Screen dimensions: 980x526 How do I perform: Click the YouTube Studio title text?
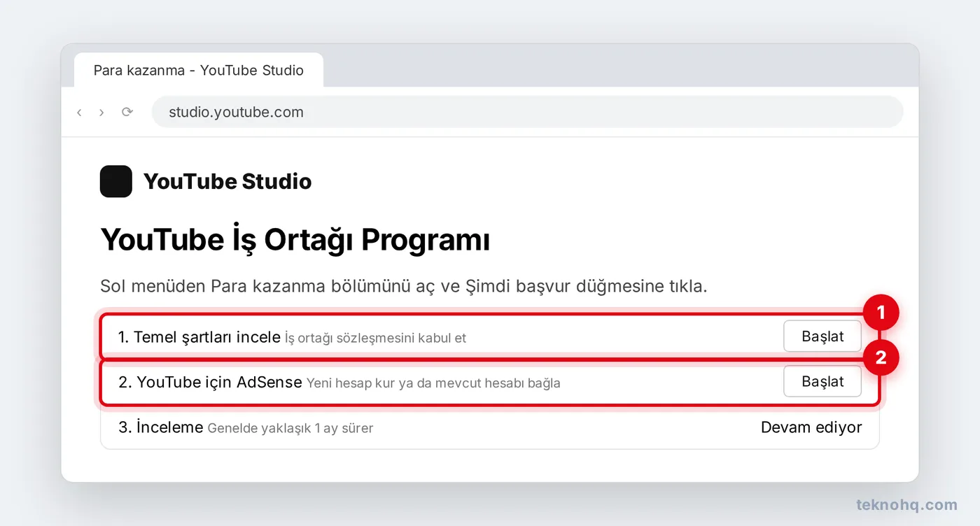coord(227,181)
